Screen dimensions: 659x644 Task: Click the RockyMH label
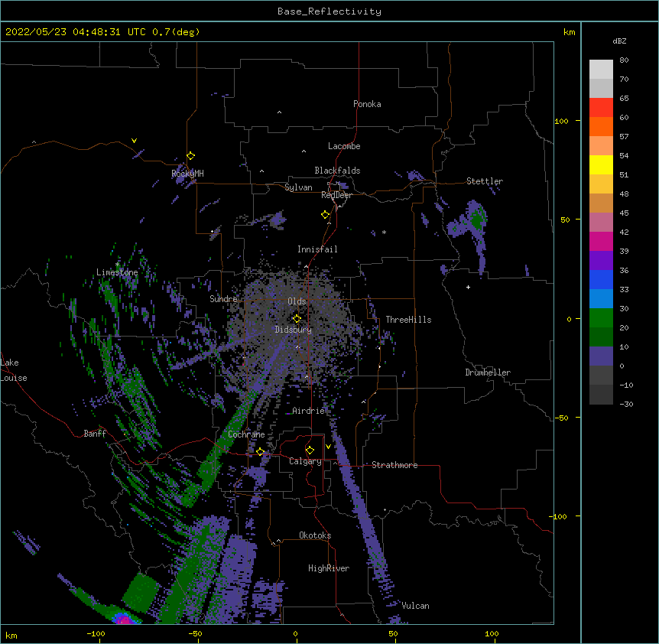click(187, 173)
